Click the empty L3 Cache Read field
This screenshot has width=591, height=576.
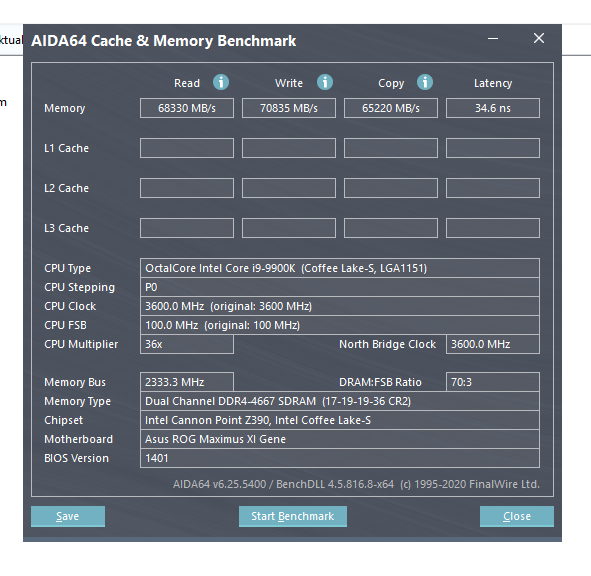pyautogui.click(x=187, y=228)
